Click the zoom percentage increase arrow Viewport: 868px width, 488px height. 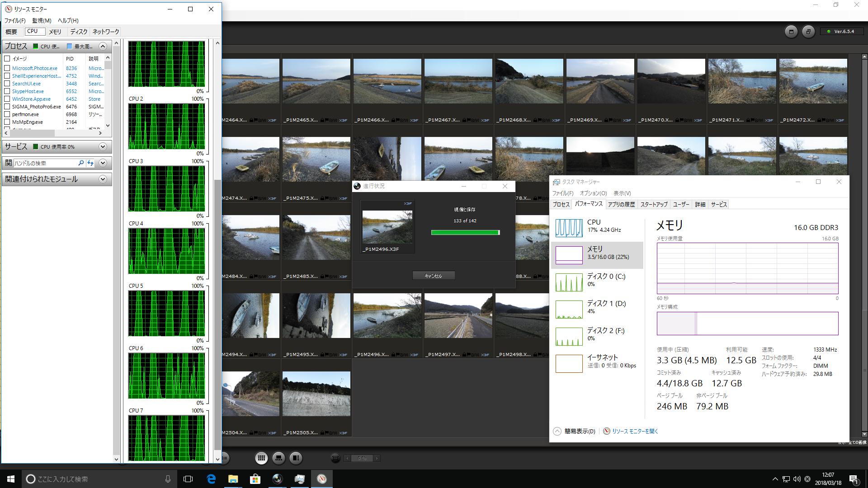coord(377,458)
